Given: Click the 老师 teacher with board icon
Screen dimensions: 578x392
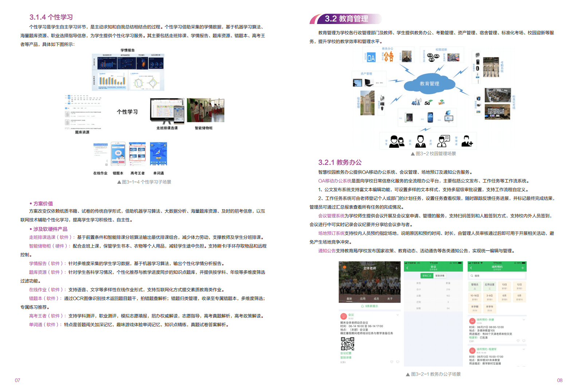Looking at the screenshot, I should pos(444,141).
